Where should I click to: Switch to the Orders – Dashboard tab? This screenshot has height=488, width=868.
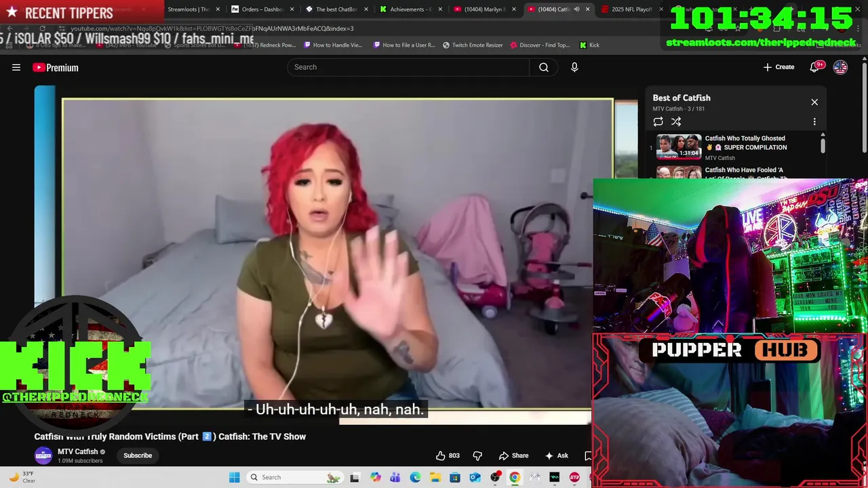coord(263,9)
